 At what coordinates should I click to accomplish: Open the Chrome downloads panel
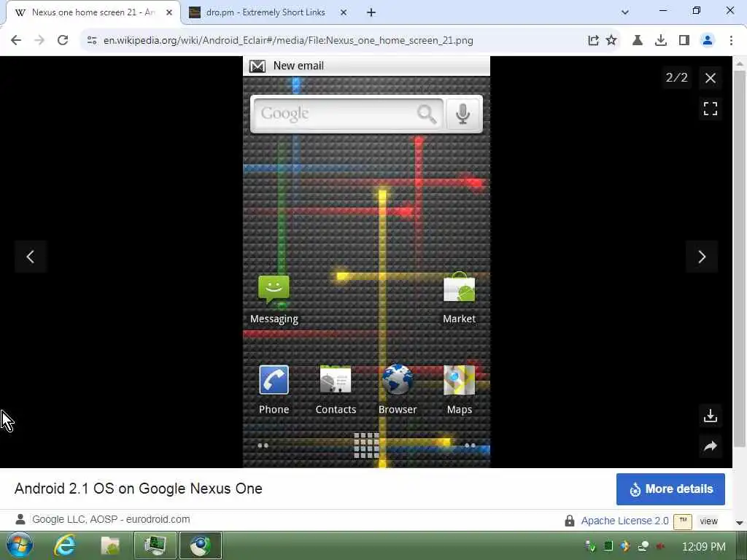(x=661, y=41)
